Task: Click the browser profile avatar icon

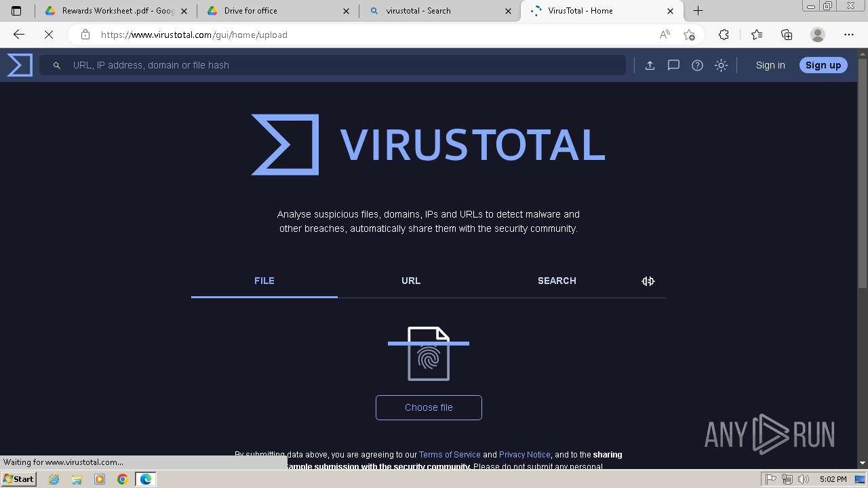Action: (818, 35)
